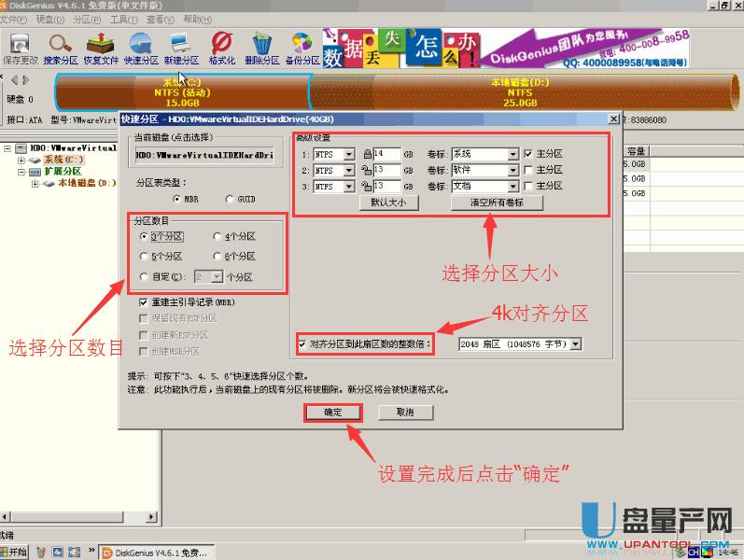Choose the 4个分区 partition count option
744x560 pixels.
218,237
